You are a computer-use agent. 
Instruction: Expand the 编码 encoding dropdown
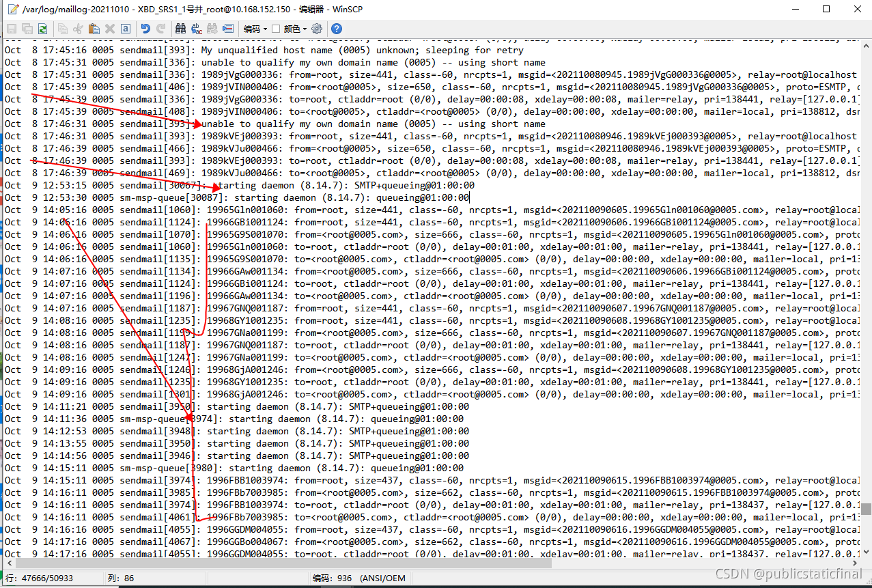coord(255,29)
